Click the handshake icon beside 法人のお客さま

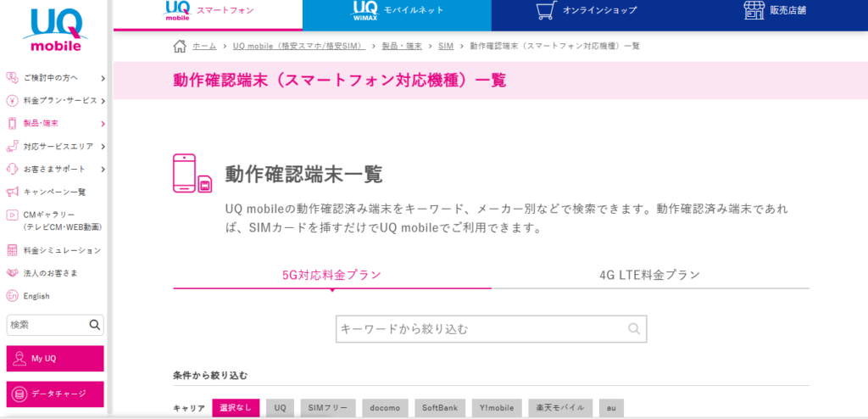tap(12, 273)
